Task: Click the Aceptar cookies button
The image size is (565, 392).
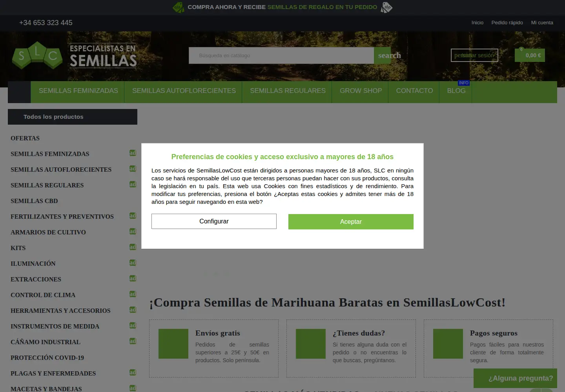Action: pyautogui.click(x=351, y=221)
